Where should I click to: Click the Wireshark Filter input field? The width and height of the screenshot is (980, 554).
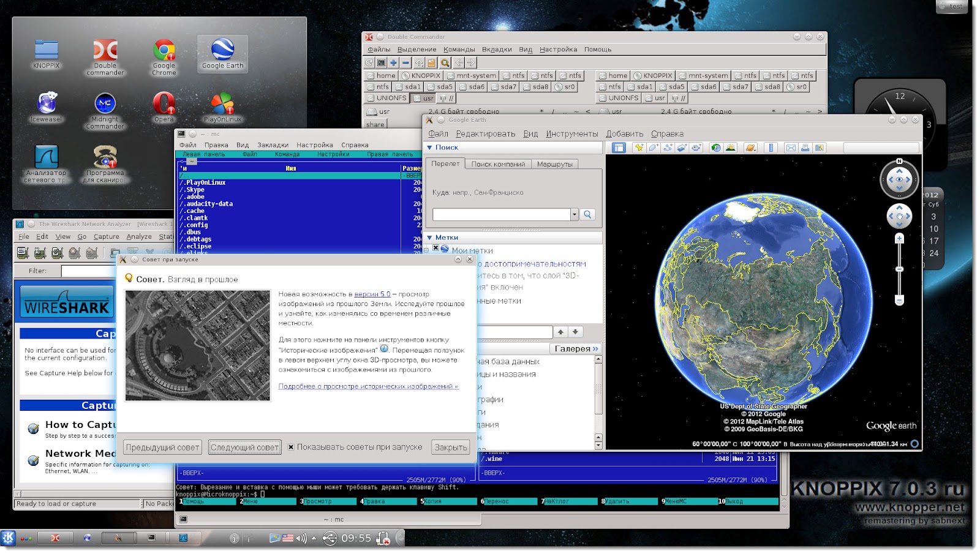coord(89,271)
